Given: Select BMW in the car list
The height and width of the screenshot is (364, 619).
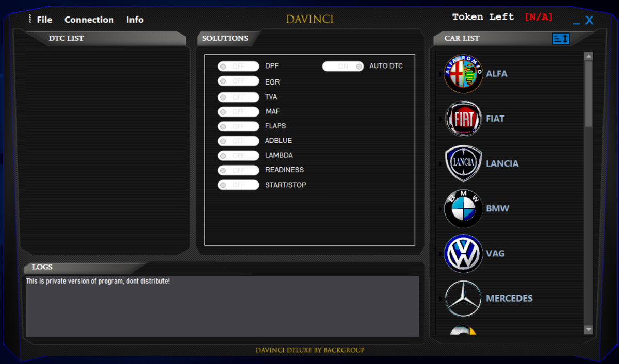Looking at the screenshot, I should (x=498, y=208).
